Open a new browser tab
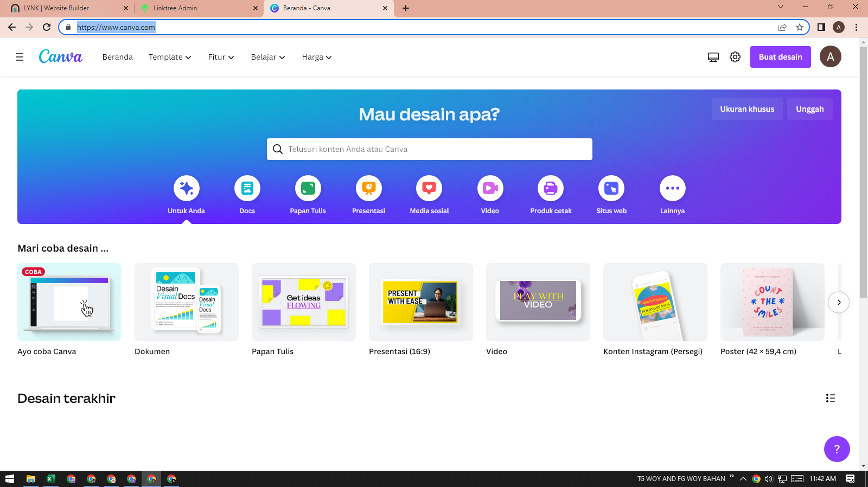The height and width of the screenshot is (487, 868). pyautogui.click(x=406, y=8)
